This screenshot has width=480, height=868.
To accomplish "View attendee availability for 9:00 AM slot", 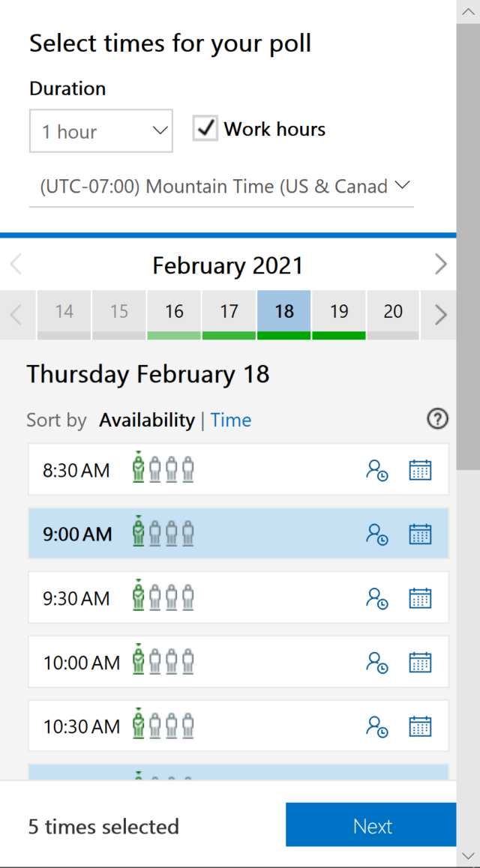I will tap(376, 534).
